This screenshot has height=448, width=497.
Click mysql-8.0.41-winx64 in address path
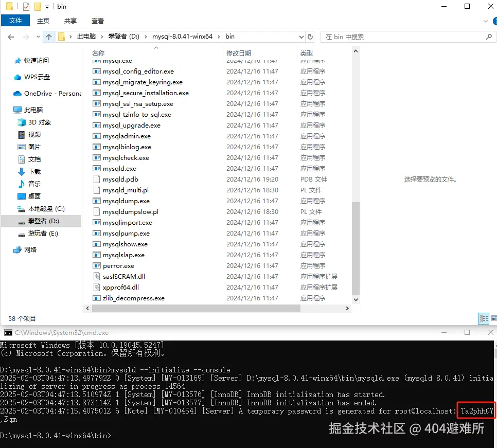point(182,37)
